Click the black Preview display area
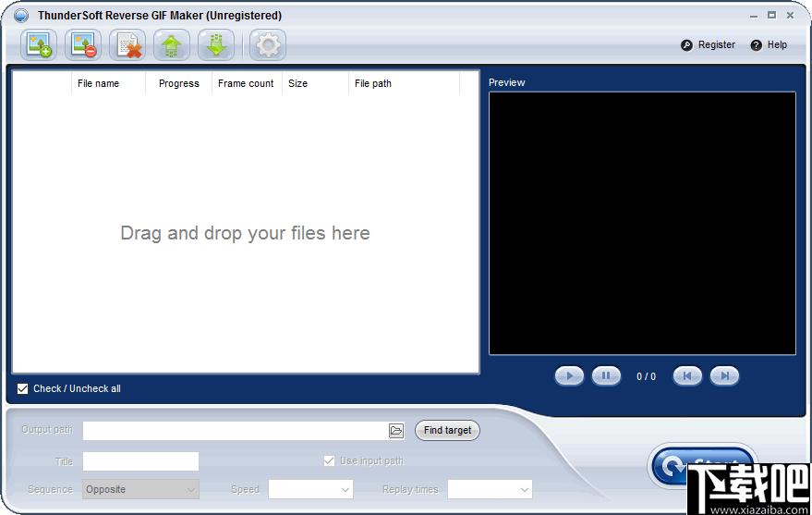 [x=642, y=224]
